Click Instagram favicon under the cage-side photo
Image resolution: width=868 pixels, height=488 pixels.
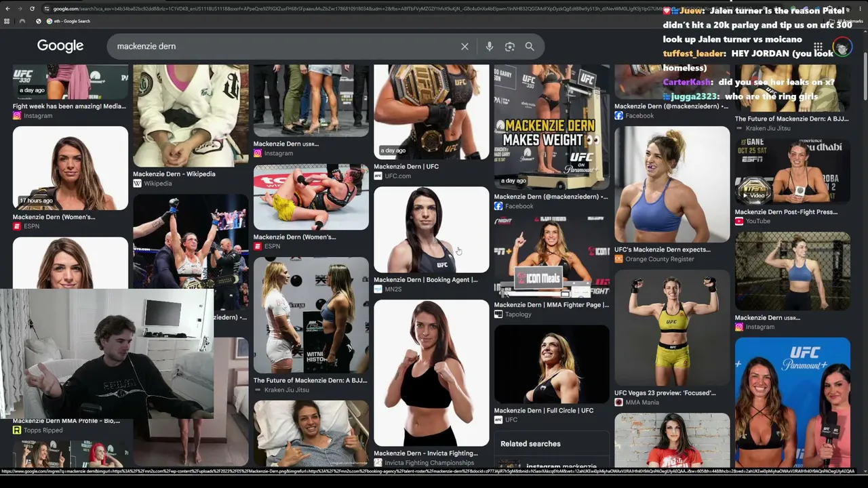tap(739, 327)
